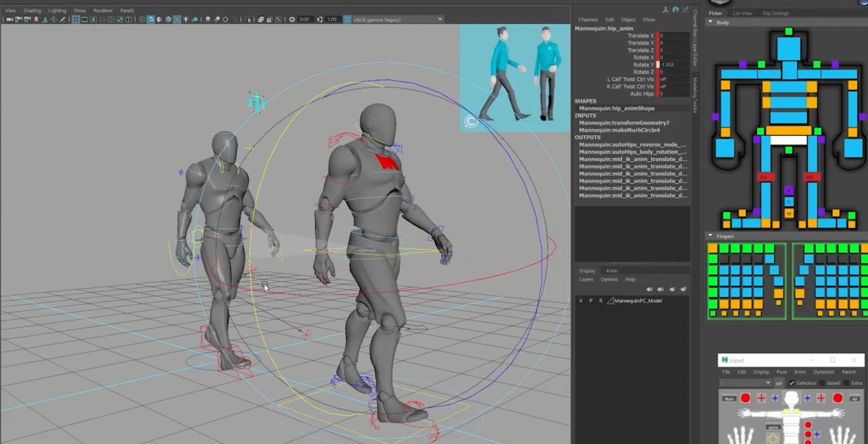
Task: Click the highlighted smooth shade cube icon
Action: 151,19
